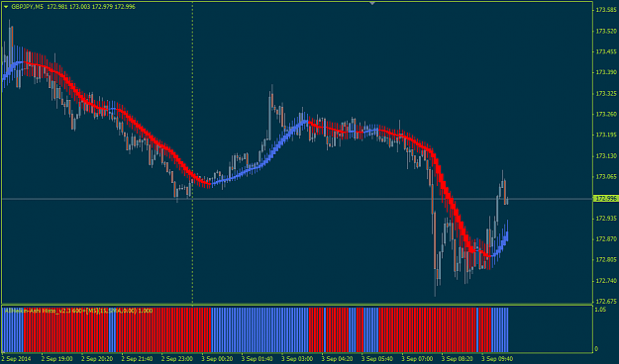Click indicator scale value 0
Screen dimensions: 619x364
[596, 349]
